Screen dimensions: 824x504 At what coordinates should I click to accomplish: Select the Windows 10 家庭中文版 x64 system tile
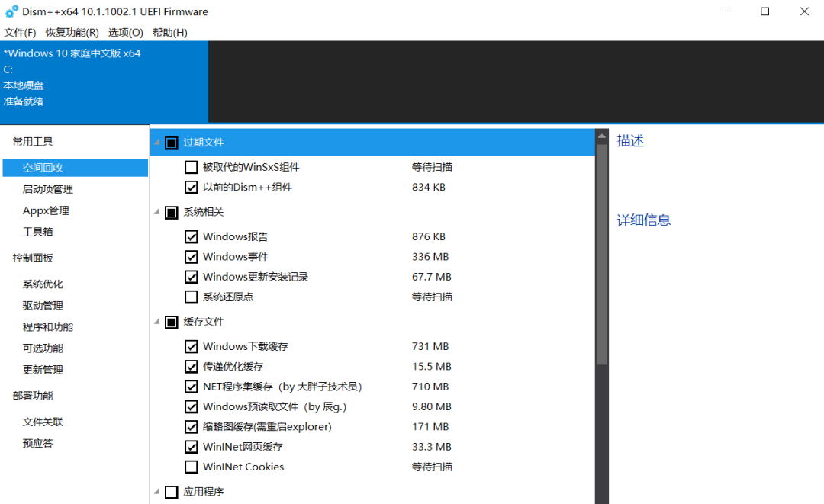click(104, 82)
